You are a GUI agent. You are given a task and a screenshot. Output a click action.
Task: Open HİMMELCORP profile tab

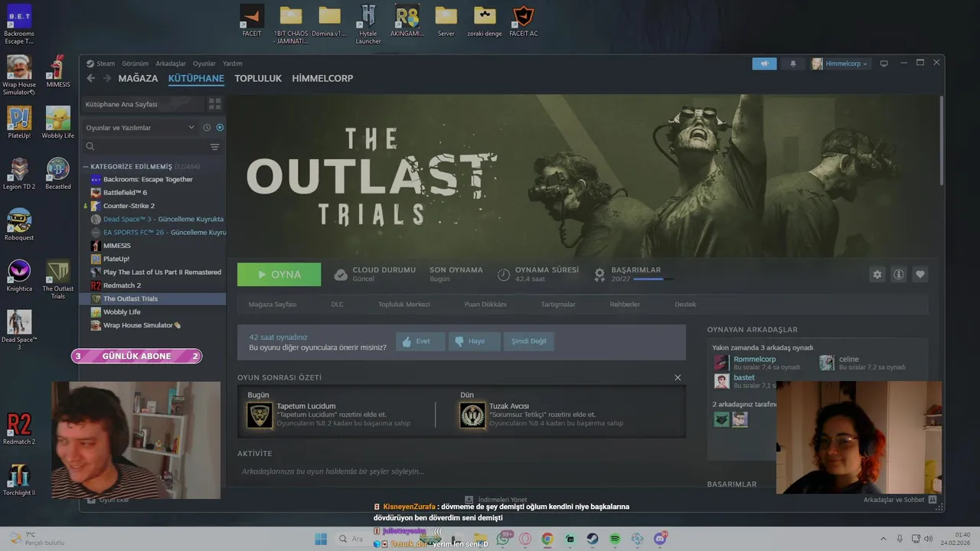[322, 78]
